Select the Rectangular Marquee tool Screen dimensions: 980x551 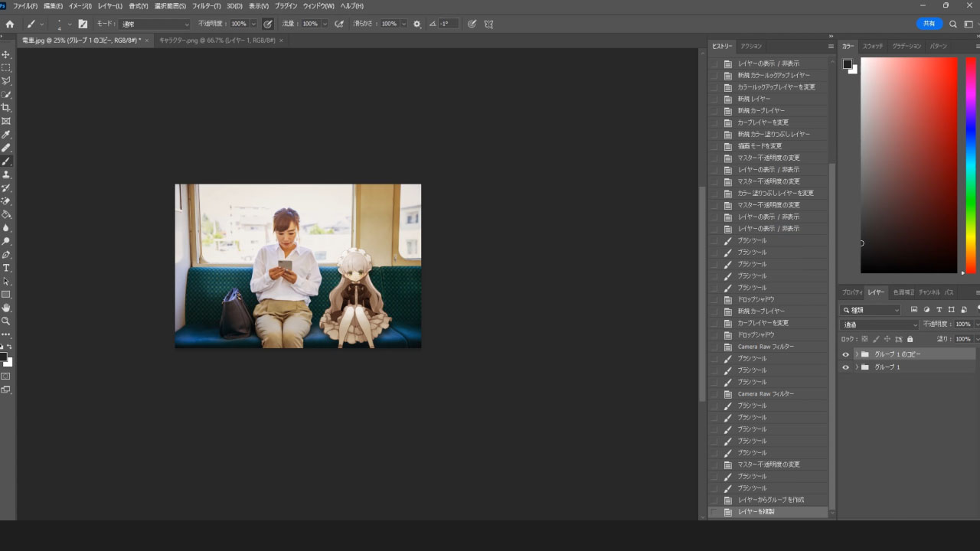(x=6, y=67)
